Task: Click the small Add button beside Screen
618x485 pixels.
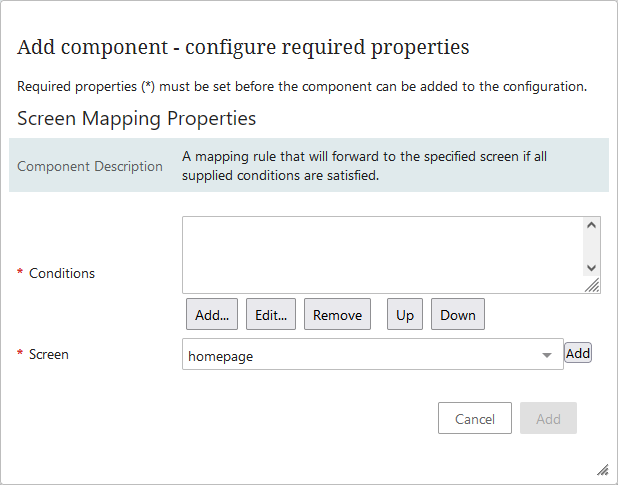Action: 578,353
